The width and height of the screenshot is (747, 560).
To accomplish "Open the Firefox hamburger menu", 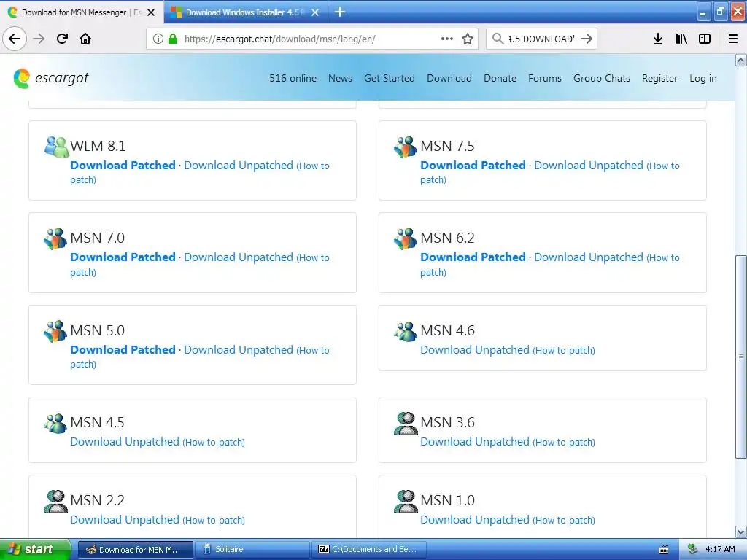I will click(x=733, y=39).
